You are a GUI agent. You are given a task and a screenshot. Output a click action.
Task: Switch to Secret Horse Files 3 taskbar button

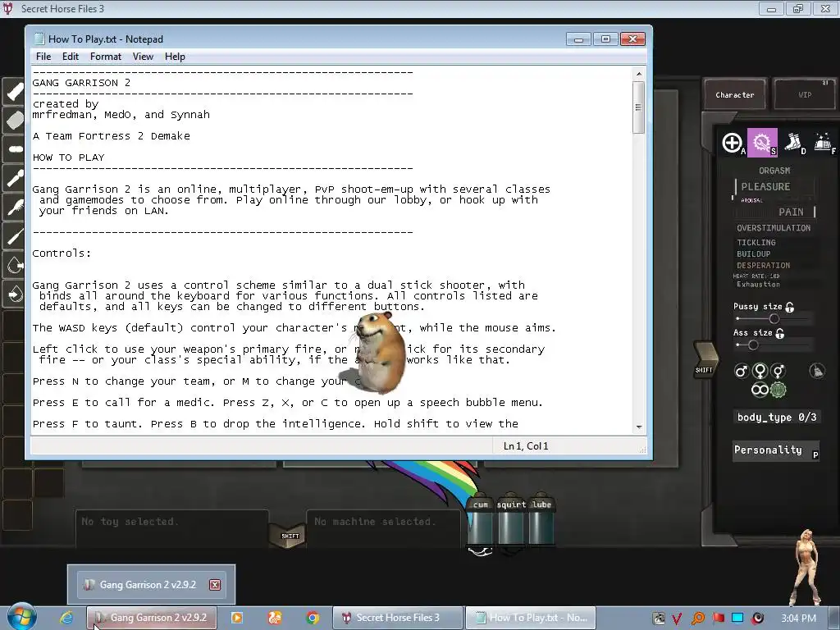pos(398,618)
